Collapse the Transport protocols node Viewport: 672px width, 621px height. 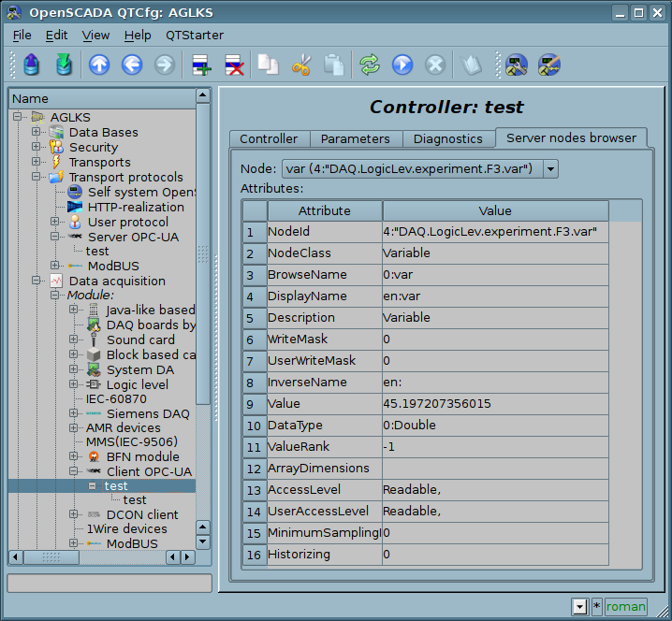click(x=36, y=176)
